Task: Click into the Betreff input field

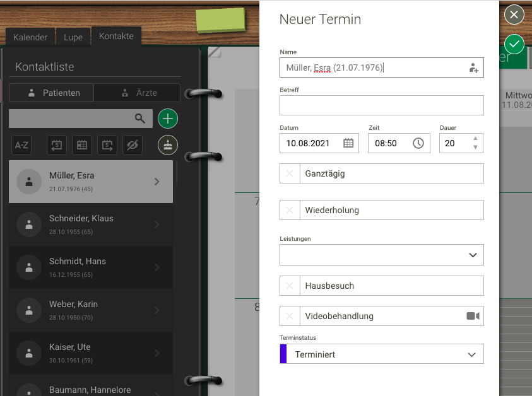Action: [381, 105]
